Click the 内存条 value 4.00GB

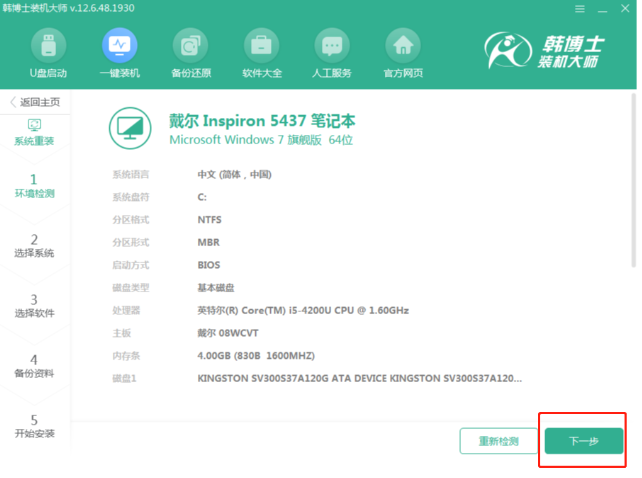pyautogui.click(x=256, y=356)
